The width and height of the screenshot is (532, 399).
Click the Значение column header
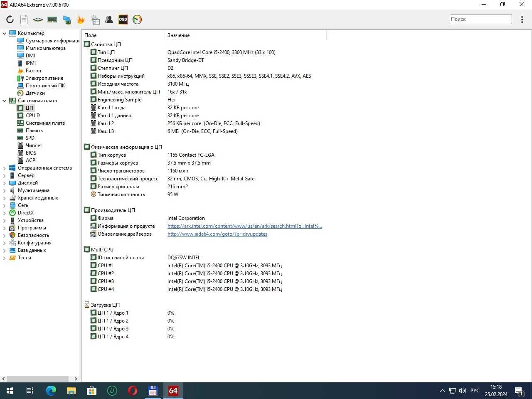(x=246, y=35)
